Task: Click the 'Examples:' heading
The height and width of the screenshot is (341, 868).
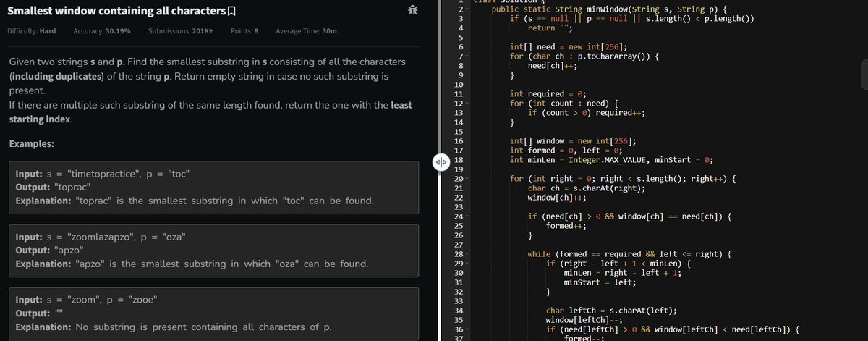Action: click(31, 144)
